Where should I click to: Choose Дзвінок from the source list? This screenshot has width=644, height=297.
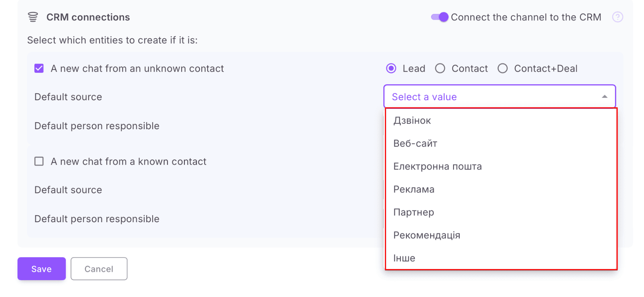[412, 121]
